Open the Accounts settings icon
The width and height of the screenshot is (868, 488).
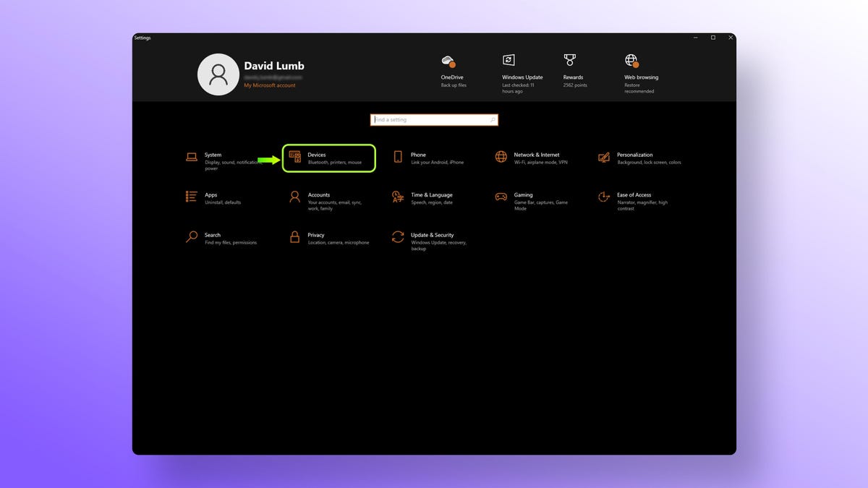pos(294,197)
